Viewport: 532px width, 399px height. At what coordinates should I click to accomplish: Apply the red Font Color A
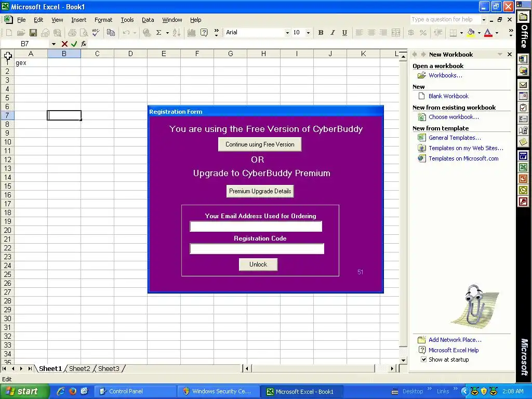[x=488, y=33]
